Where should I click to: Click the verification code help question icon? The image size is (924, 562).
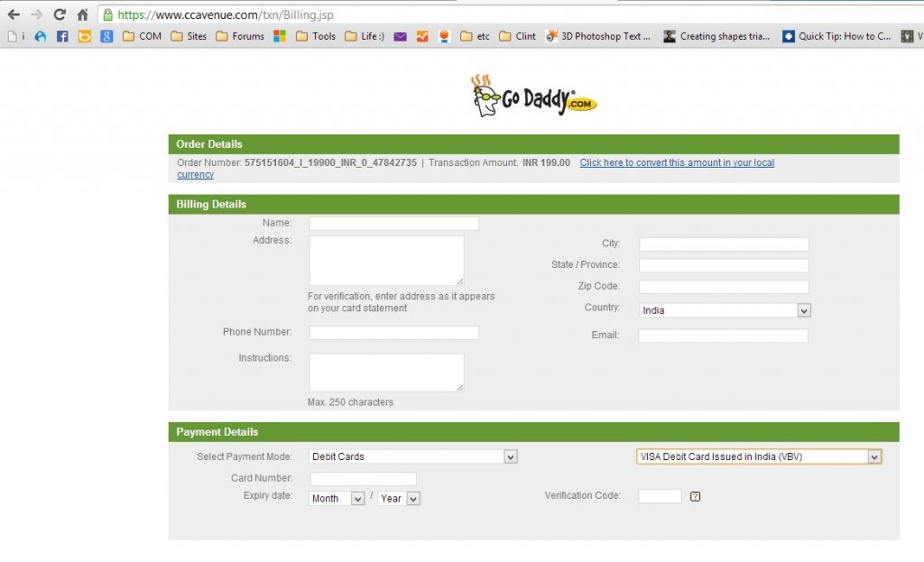point(696,497)
